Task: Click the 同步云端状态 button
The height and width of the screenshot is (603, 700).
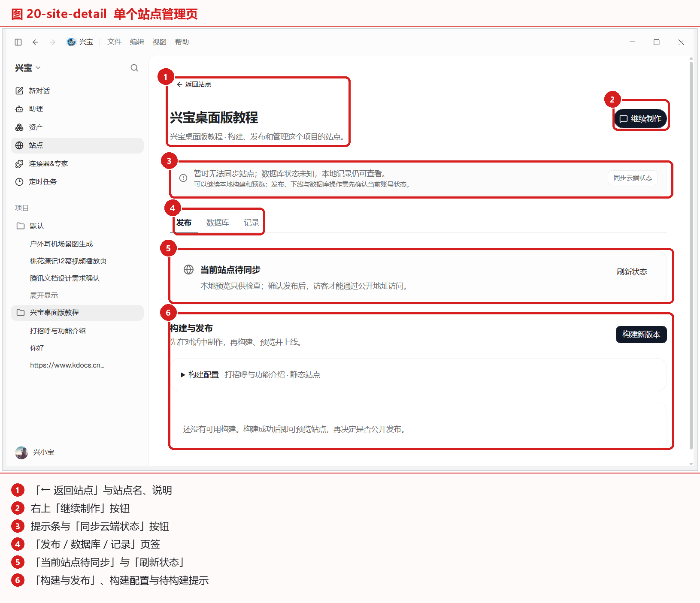Action: pyautogui.click(x=633, y=178)
